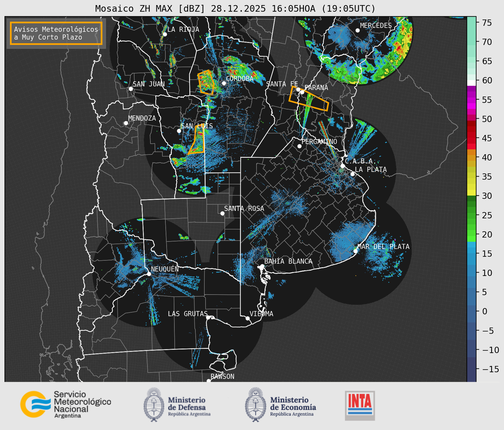The width and height of the screenshot is (504, 430).
Task: Select the Córdoba city marker dot
Action: (224, 83)
